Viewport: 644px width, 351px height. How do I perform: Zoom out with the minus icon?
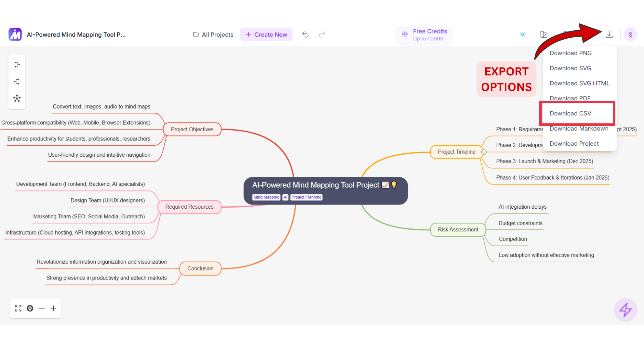(x=42, y=308)
